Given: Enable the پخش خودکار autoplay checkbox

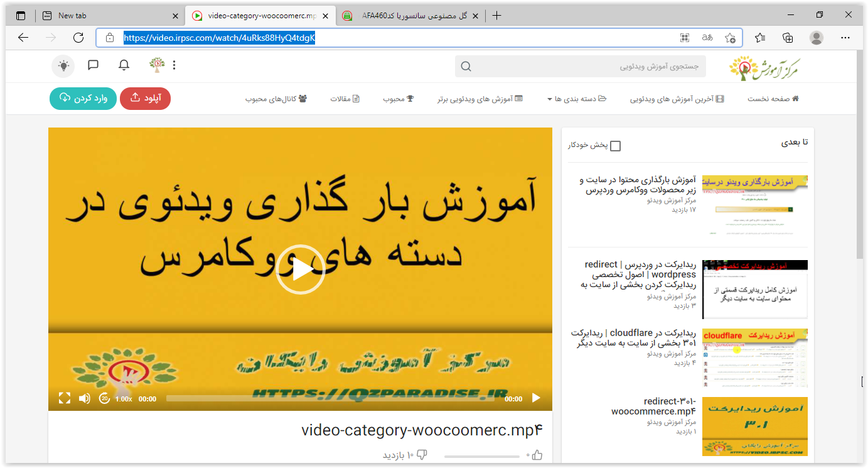Looking at the screenshot, I should tap(615, 146).
